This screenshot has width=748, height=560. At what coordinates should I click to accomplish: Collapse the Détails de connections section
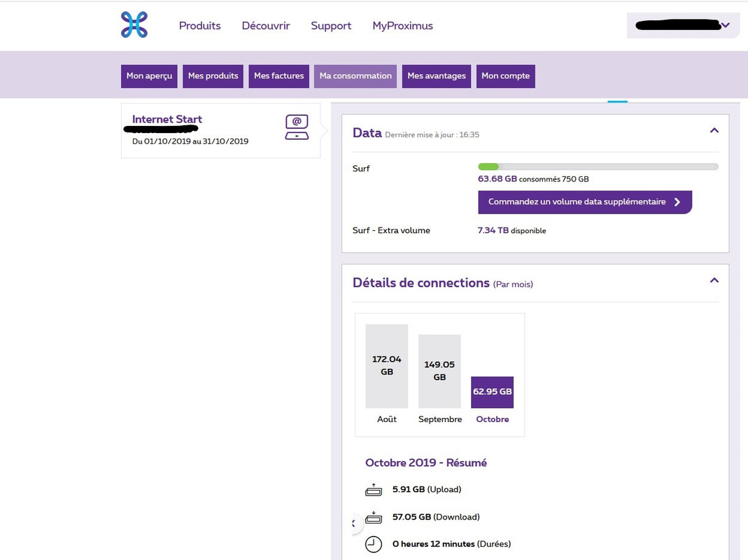click(714, 280)
